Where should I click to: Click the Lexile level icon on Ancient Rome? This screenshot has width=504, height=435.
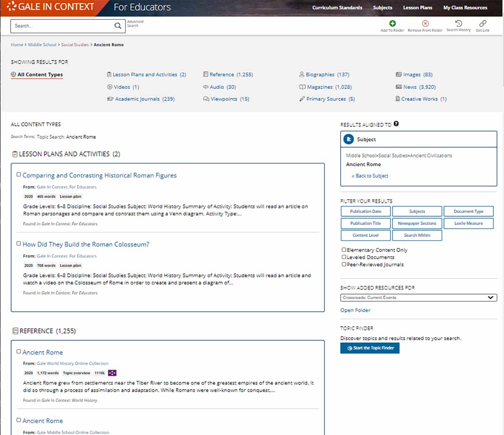pos(112,373)
